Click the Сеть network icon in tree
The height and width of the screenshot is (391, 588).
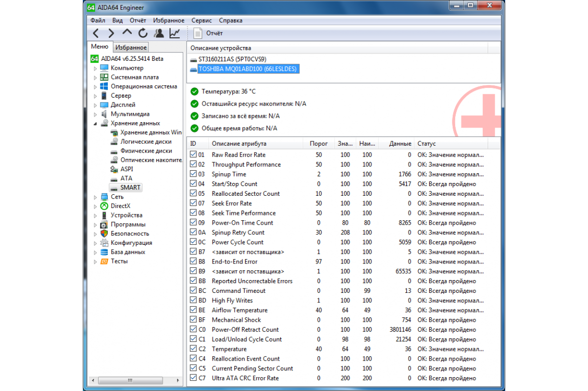coord(104,197)
